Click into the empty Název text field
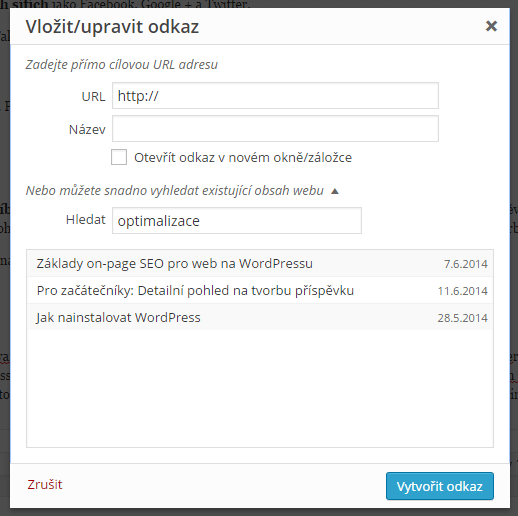Screen dimensions: 518x516 tap(275, 129)
